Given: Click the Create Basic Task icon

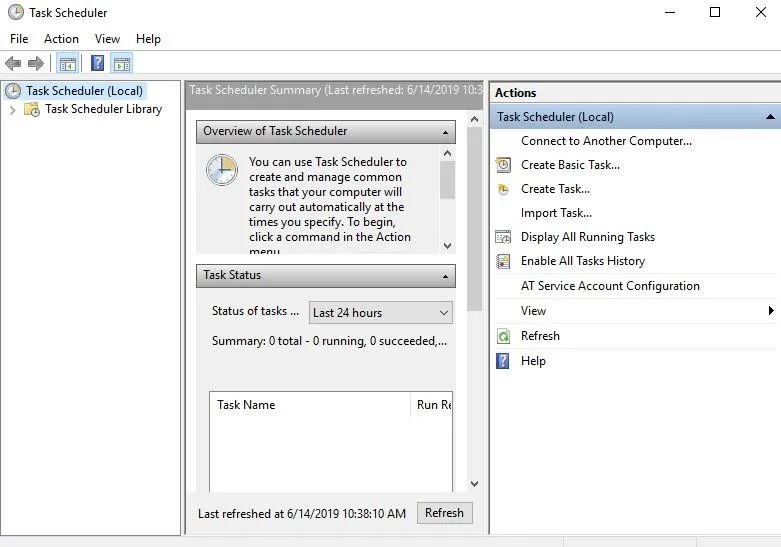Looking at the screenshot, I should click(x=504, y=165).
